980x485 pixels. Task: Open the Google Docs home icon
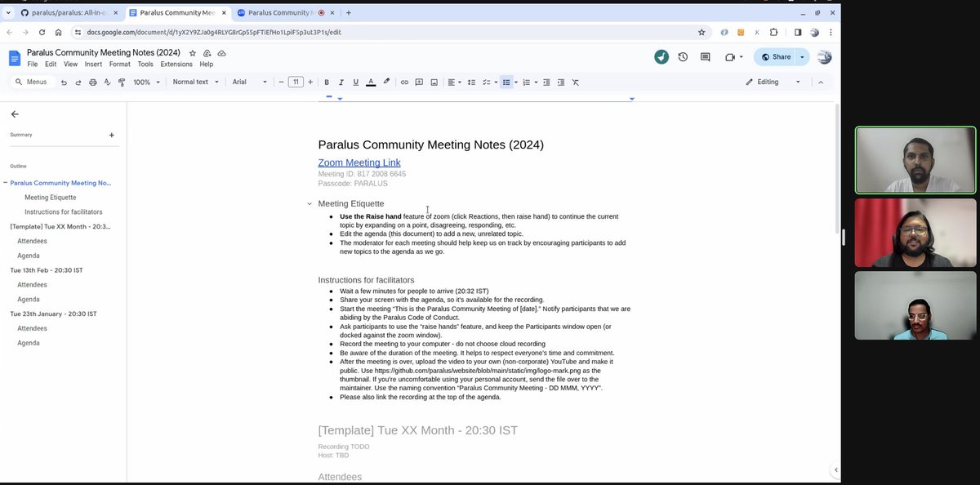(15, 58)
